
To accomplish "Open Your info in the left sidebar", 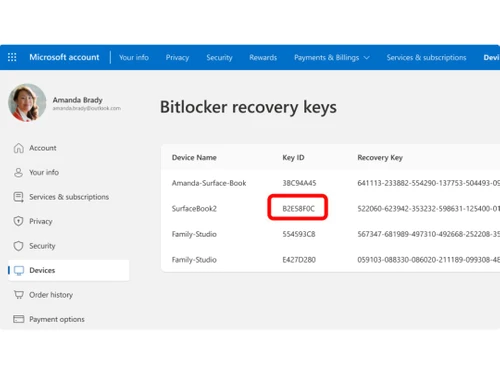I will pos(44,172).
